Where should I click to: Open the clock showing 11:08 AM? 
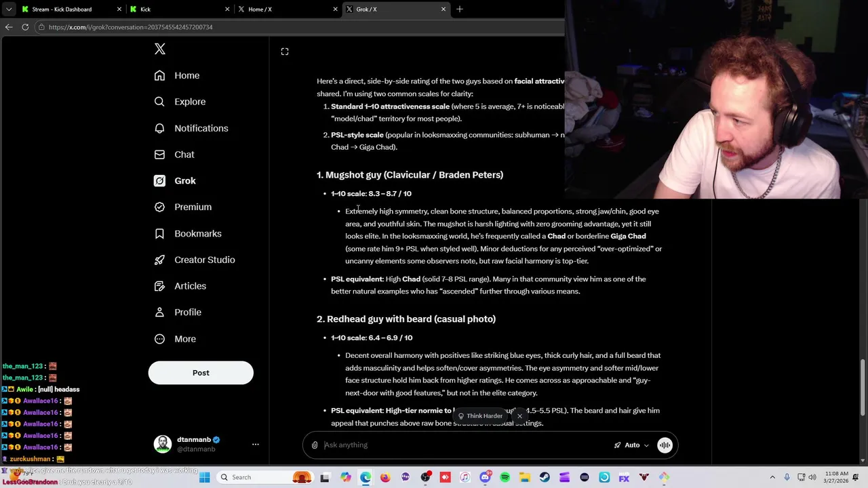(x=837, y=477)
